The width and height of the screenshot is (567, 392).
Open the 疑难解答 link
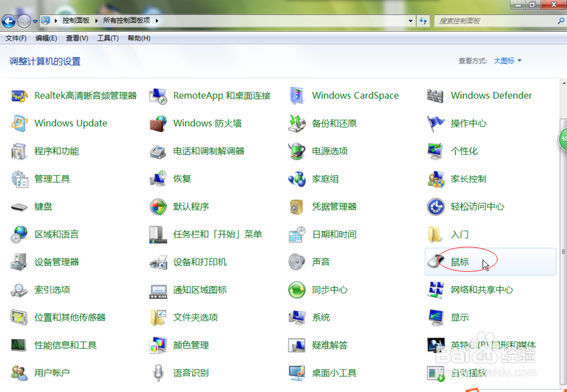pos(330,345)
